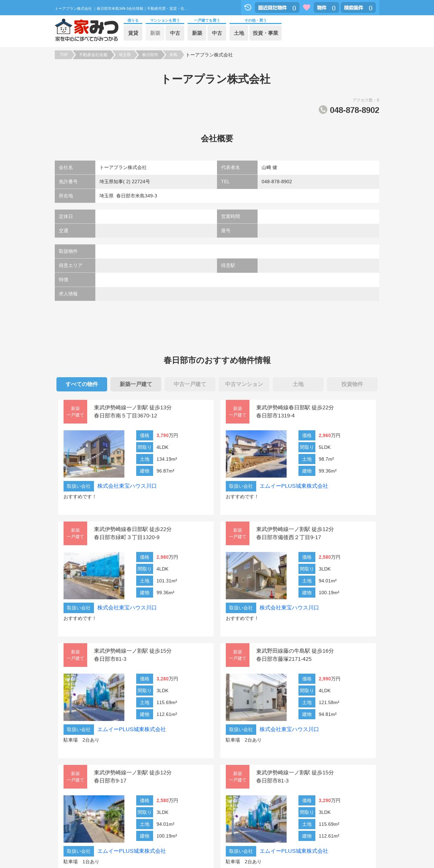
Task: Open 春日部市 breadcrumb
Action: (150, 55)
